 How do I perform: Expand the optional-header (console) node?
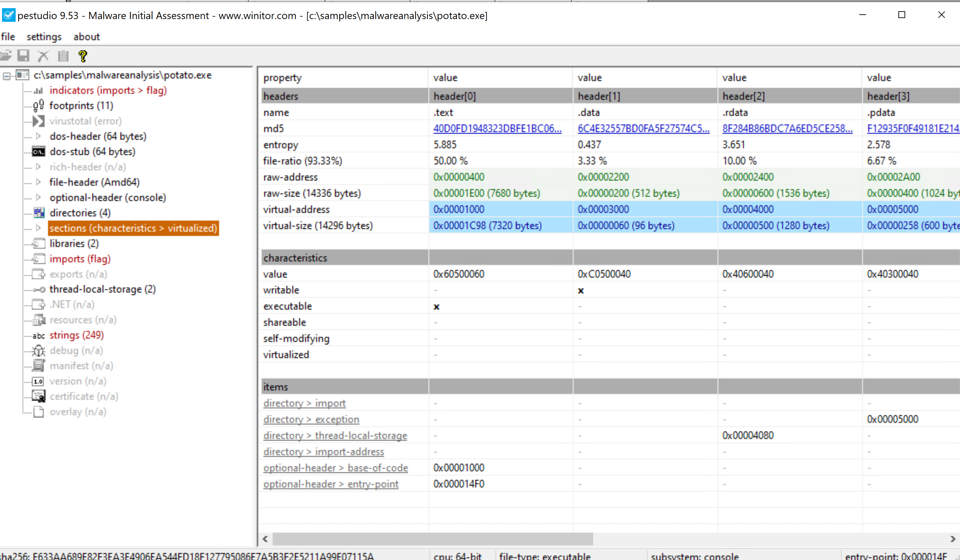38,197
